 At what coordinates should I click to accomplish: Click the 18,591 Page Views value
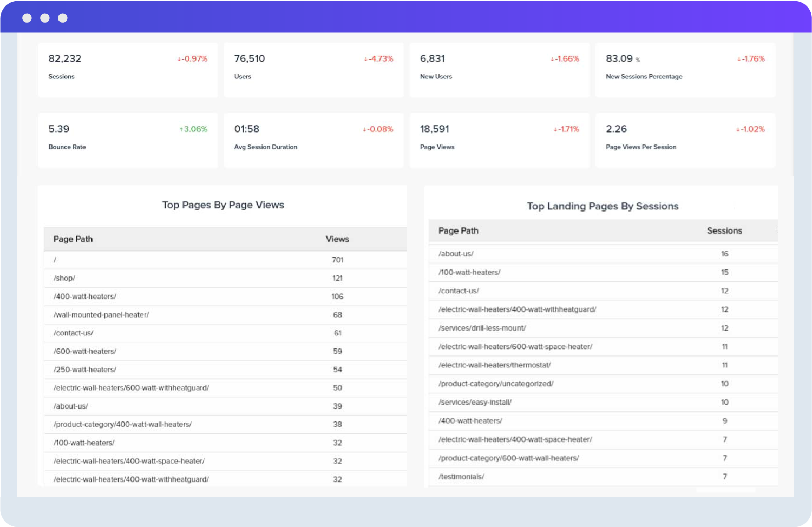pyautogui.click(x=435, y=129)
